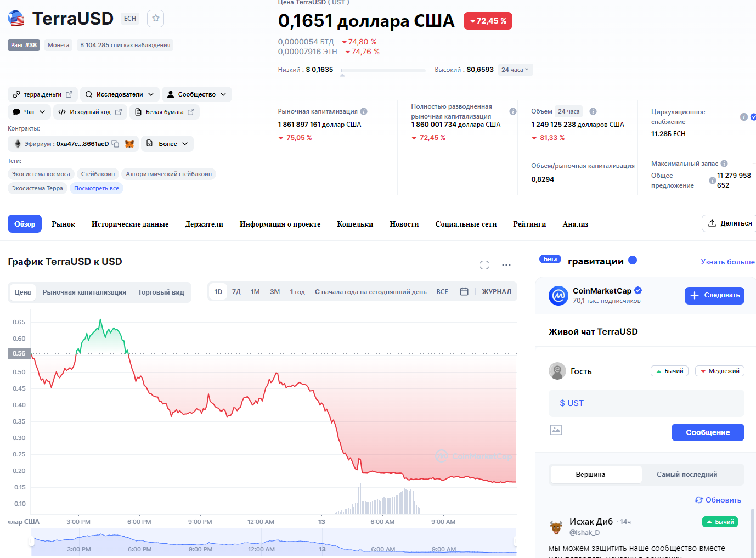This screenshot has height=558, width=756.
Task: Go to the Historical Data tab
Action: click(x=129, y=224)
